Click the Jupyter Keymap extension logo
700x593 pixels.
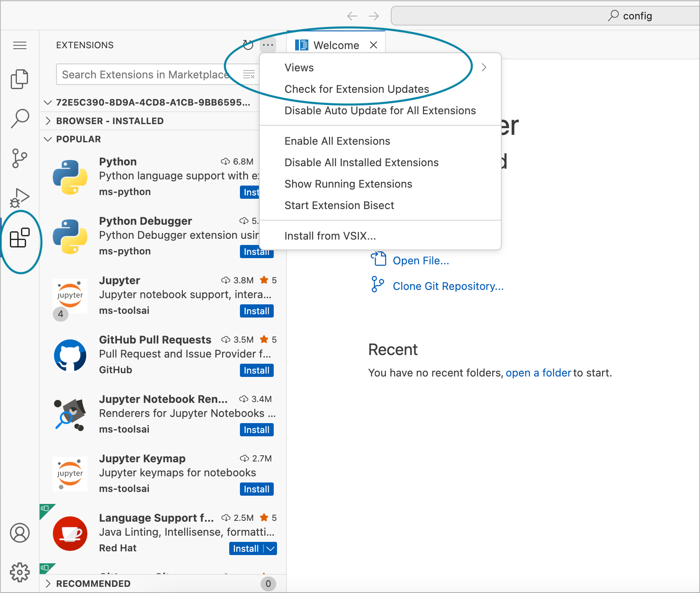70,474
